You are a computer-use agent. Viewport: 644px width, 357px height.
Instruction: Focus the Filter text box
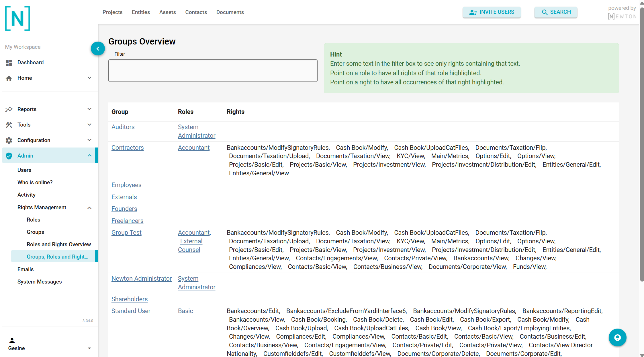tap(213, 71)
